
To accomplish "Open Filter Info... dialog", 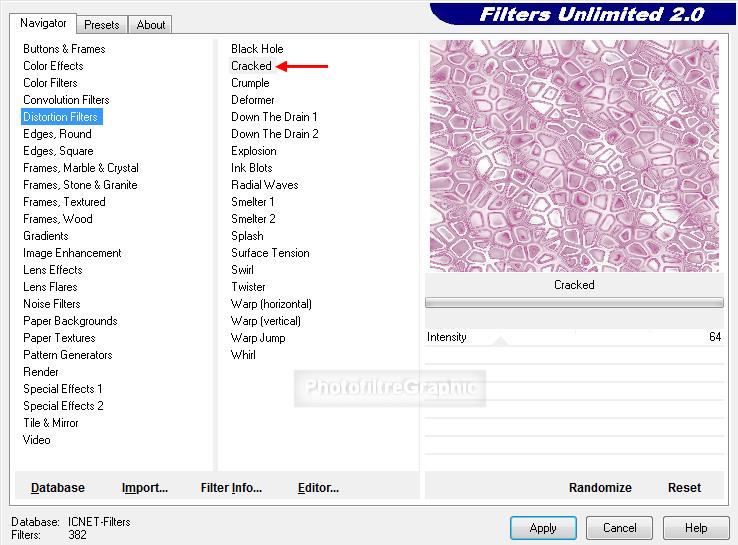I will (231, 488).
